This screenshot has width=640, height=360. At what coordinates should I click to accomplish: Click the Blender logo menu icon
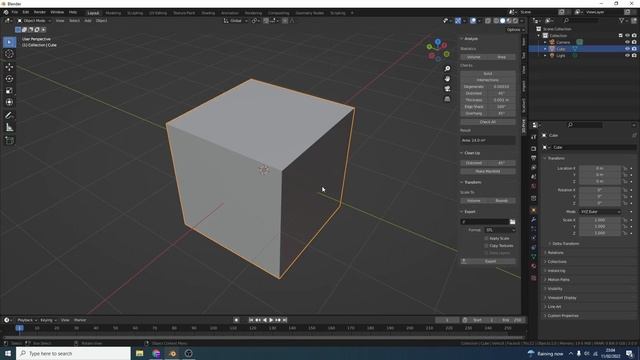[6, 12]
